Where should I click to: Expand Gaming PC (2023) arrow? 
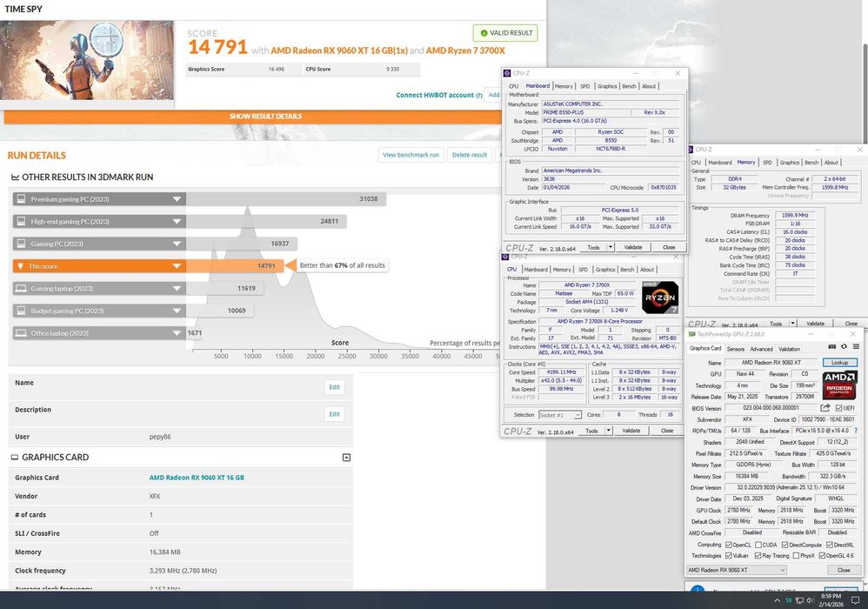177,244
